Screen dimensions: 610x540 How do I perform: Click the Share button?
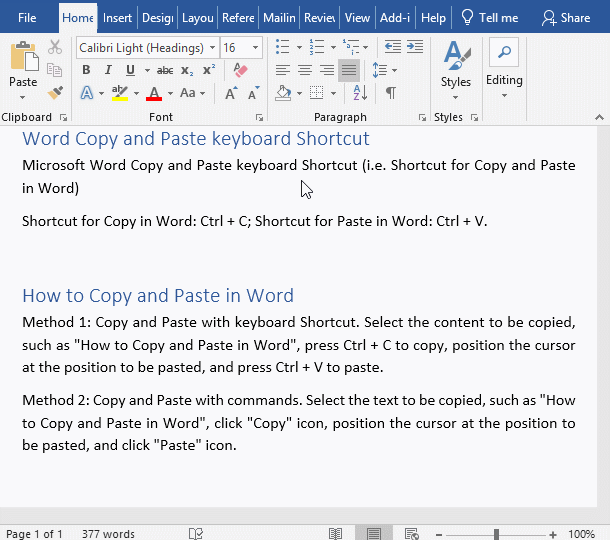click(566, 18)
